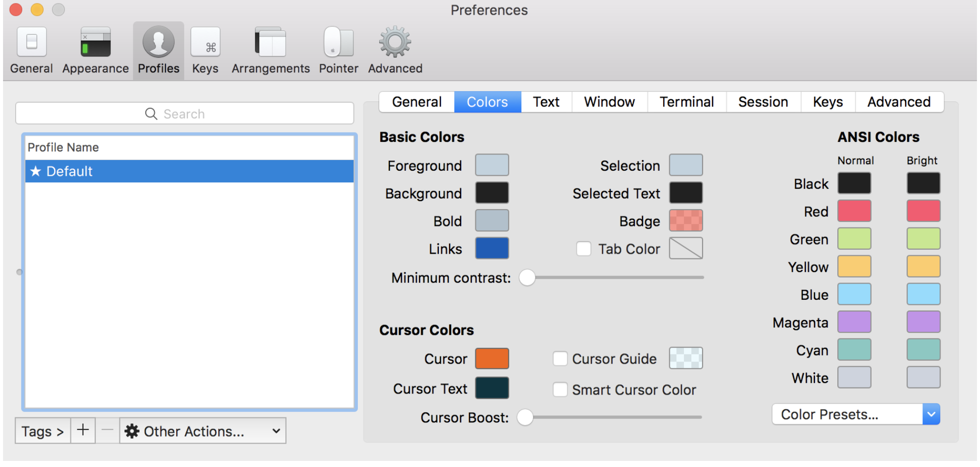
Task: Add a new profile with plus button
Action: (x=83, y=431)
